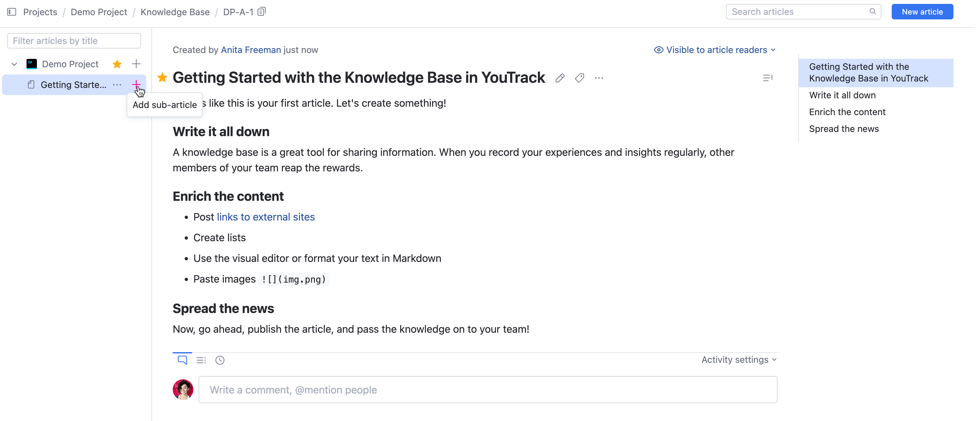Focus the Filter articles by title field
The width and height of the screenshot is (980, 421).
pos(74,41)
